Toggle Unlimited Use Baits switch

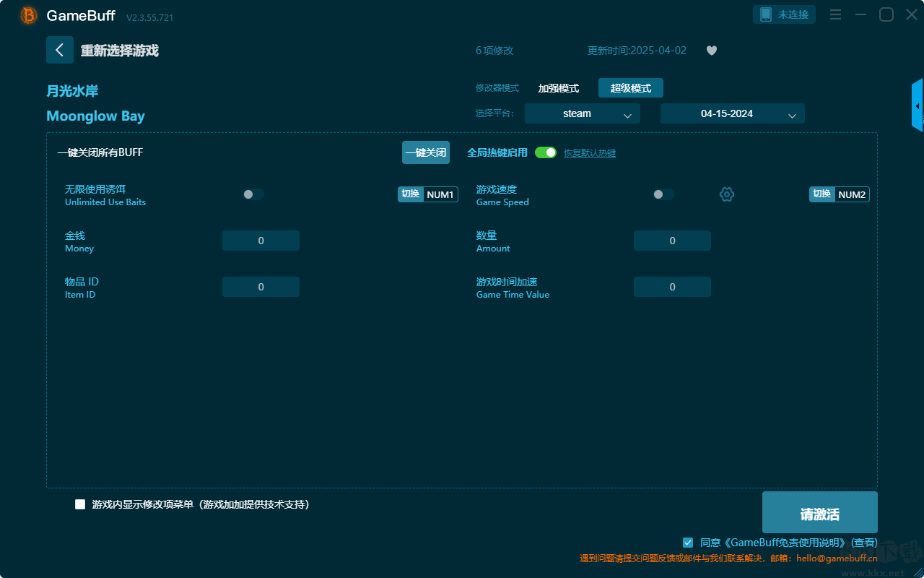253,194
